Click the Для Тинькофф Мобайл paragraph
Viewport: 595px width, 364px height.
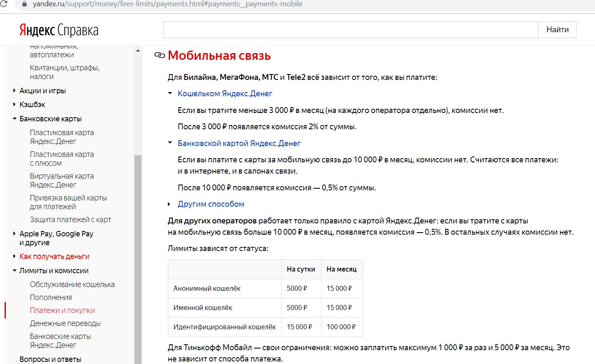(x=368, y=353)
